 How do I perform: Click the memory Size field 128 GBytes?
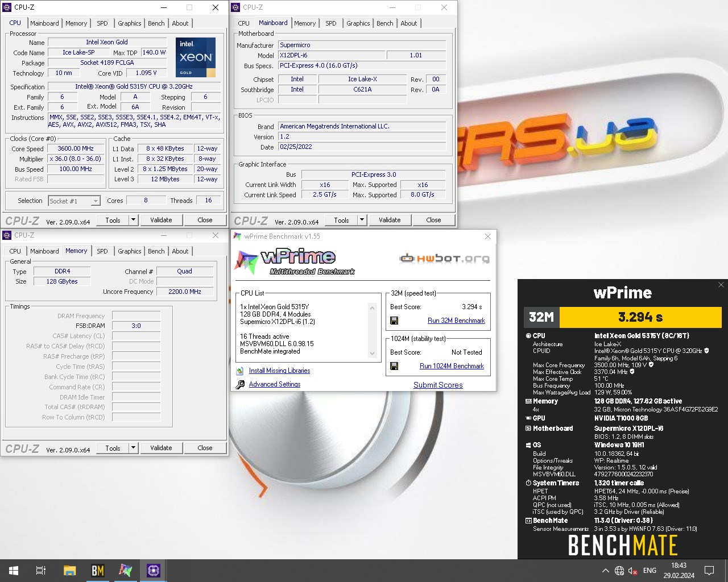click(x=62, y=281)
